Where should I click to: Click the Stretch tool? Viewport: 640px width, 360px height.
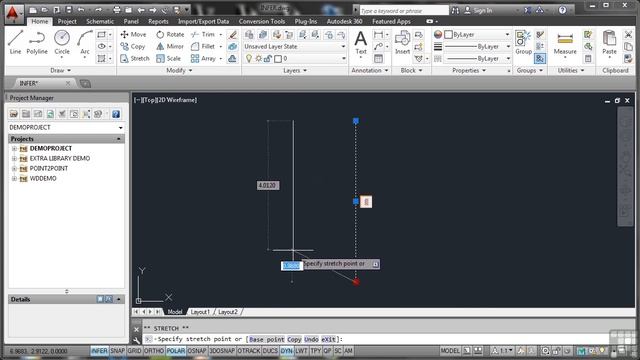tap(135, 58)
